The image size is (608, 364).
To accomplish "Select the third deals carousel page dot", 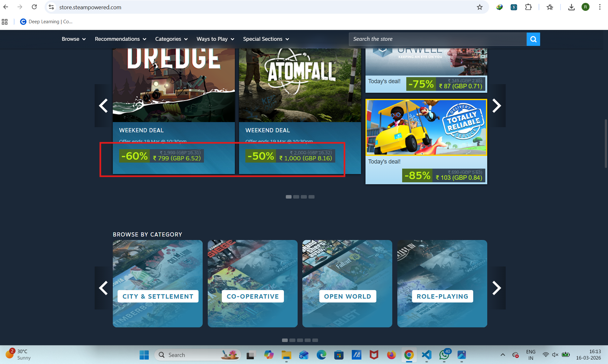I will (304, 197).
